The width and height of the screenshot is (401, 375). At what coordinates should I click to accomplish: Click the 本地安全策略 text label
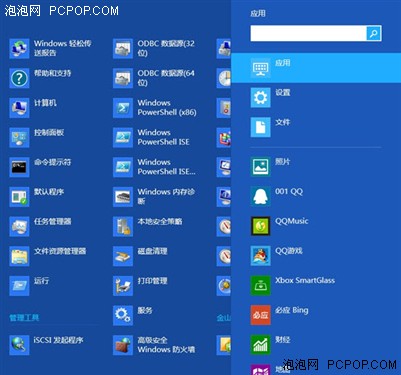[160, 221]
